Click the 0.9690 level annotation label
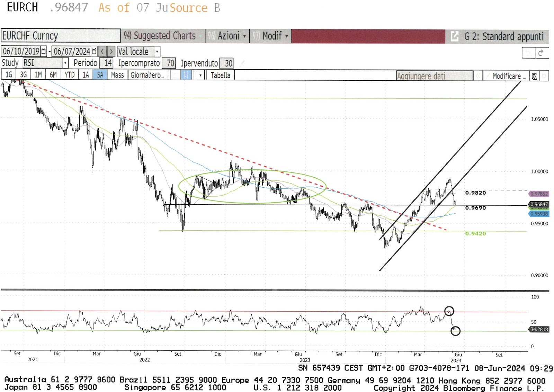This screenshot has height=392, width=554. [475, 208]
